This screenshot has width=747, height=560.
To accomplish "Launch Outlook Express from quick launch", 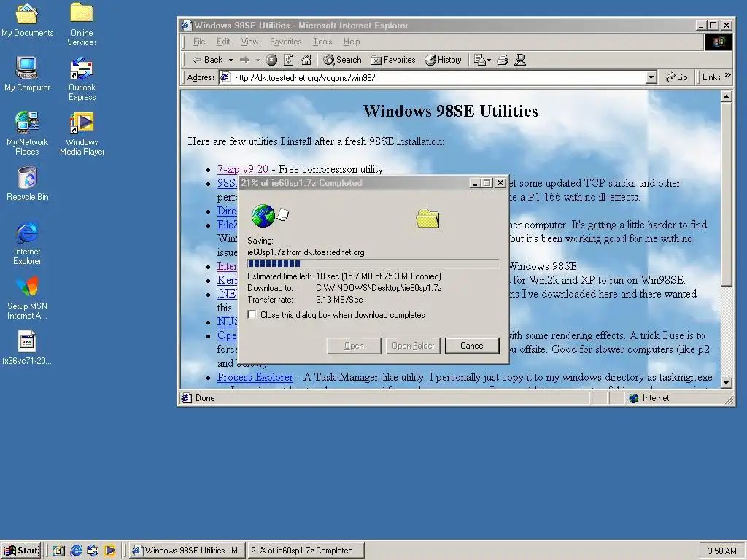I will pyautogui.click(x=93, y=551).
